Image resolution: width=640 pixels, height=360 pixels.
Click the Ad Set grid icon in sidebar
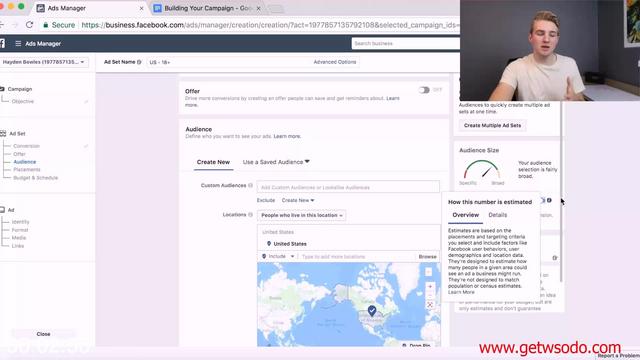coord(3,133)
